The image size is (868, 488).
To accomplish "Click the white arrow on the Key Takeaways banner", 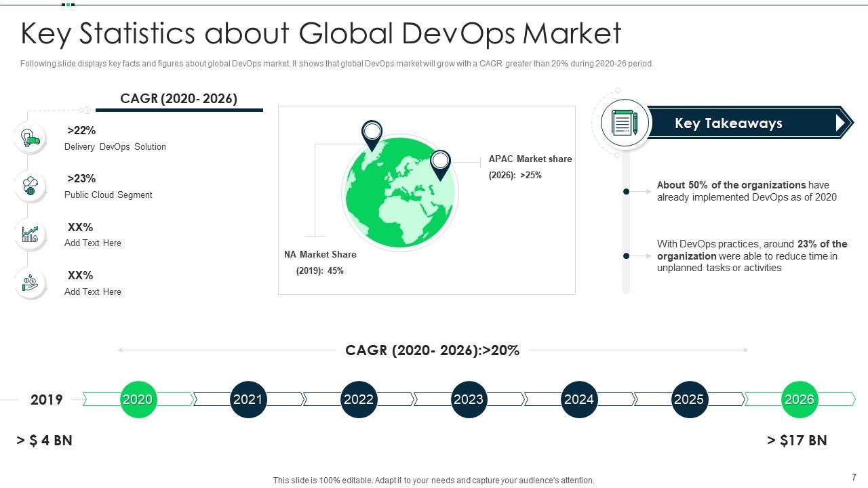I will pos(843,123).
